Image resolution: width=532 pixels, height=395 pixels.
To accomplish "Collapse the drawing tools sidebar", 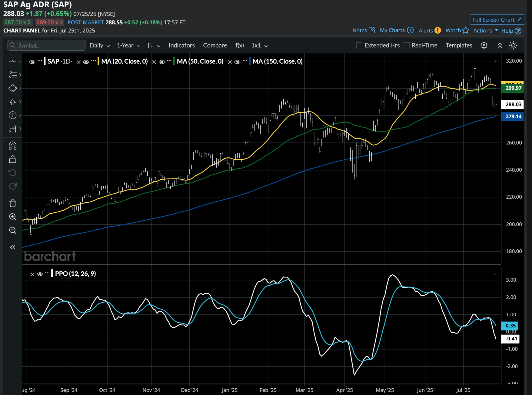I will pyautogui.click(x=12, y=247).
